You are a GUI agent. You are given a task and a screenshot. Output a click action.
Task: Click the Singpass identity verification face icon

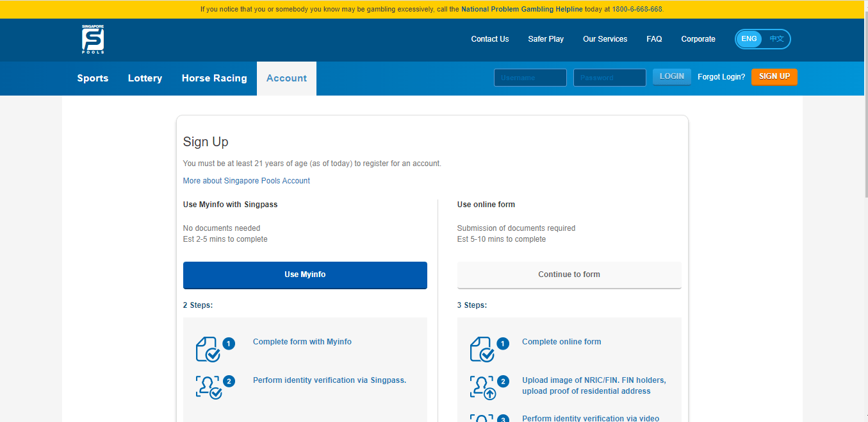point(208,387)
